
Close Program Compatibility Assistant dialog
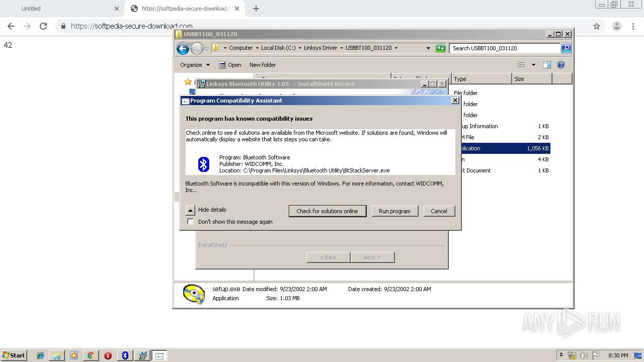click(455, 101)
